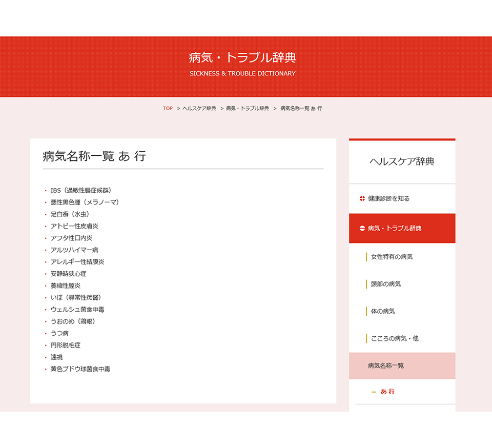Screen dimensions: 492x448
Task: Select 遠視 from the disease list
Action: coord(56,357)
